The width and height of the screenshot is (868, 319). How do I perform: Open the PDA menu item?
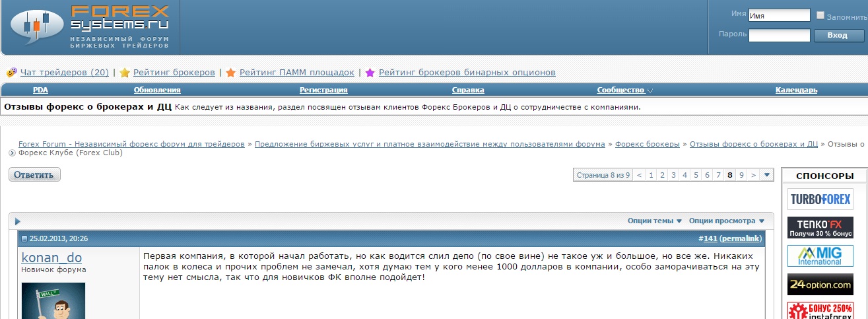40,90
